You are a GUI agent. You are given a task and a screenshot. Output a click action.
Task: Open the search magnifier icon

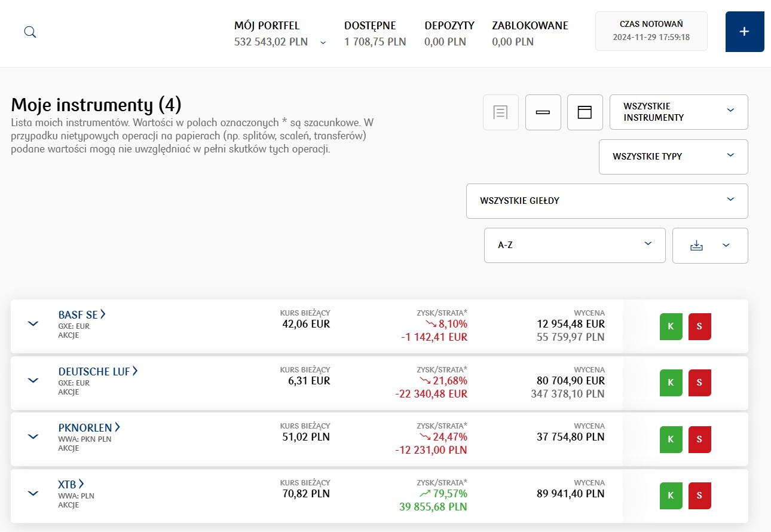[x=30, y=32]
